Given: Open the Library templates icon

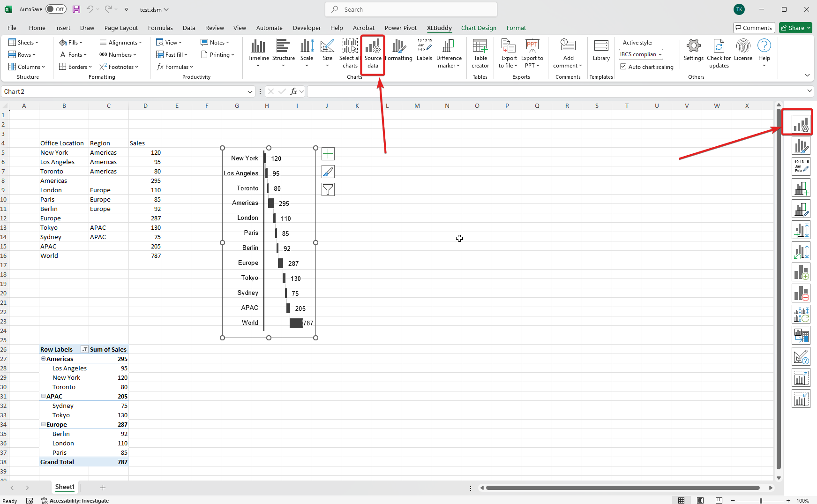Looking at the screenshot, I should [x=601, y=46].
